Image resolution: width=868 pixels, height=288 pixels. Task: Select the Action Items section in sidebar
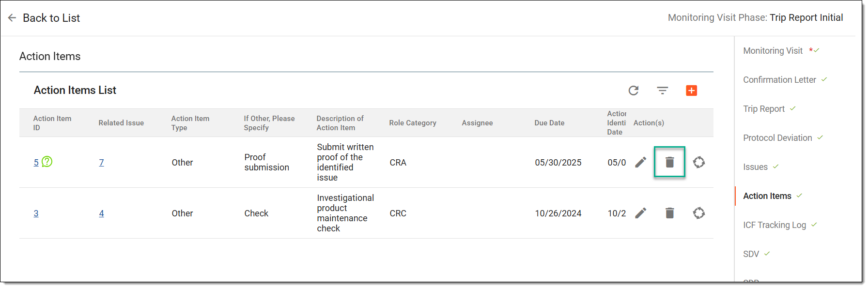(767, 196)
